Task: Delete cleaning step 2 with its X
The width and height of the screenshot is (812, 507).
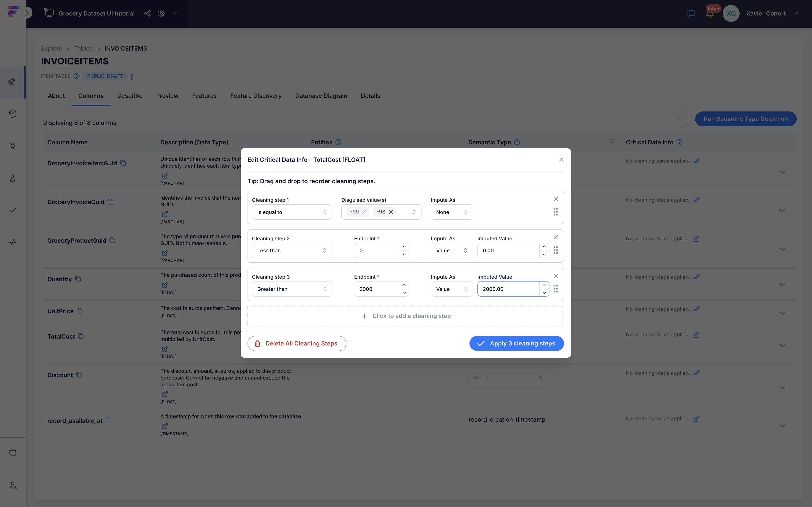Action: coord(556,238)
